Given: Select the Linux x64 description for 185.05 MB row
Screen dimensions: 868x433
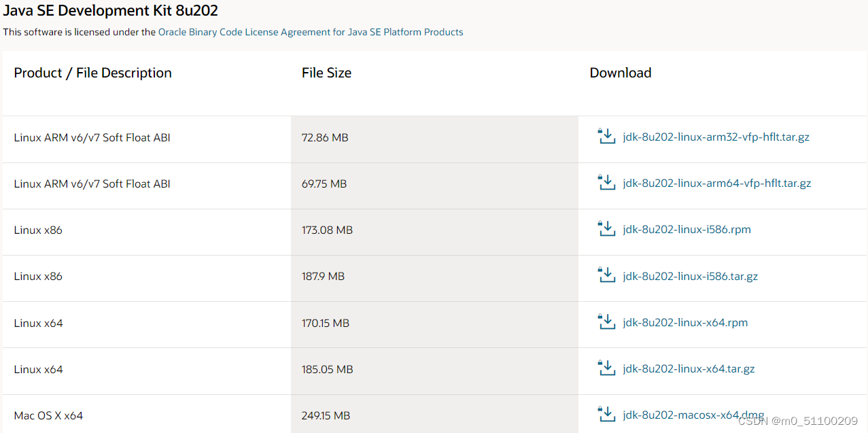Looking at the screenshot, I should coord(38,369).
